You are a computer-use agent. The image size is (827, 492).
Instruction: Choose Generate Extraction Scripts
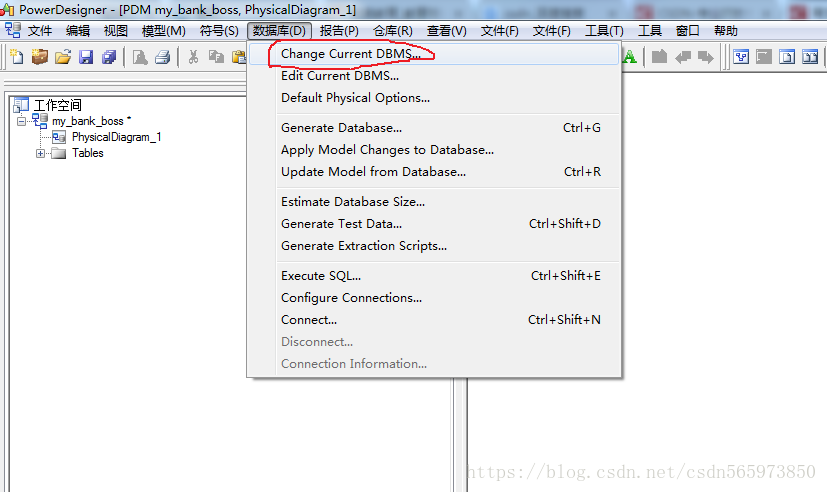[433, 246]
